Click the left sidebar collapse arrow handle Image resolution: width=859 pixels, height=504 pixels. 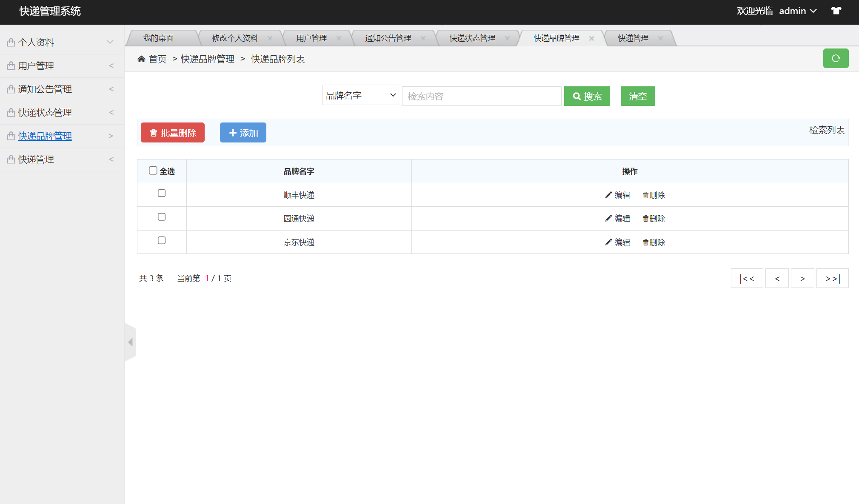(x=130, y=342)
